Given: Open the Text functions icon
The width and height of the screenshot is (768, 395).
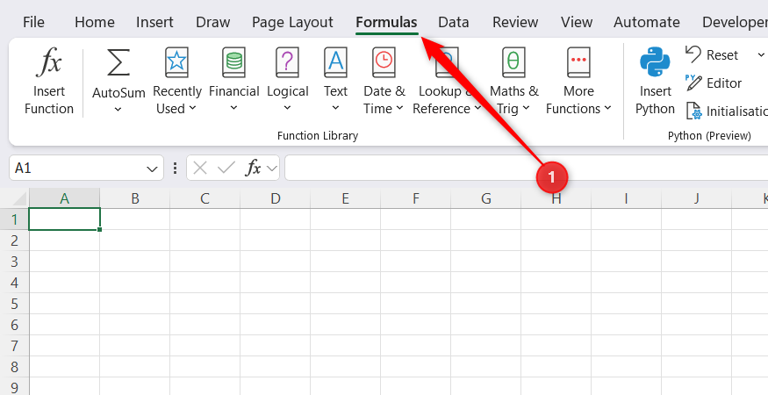Looking at the screenshot, I should (x=336, y=62).
